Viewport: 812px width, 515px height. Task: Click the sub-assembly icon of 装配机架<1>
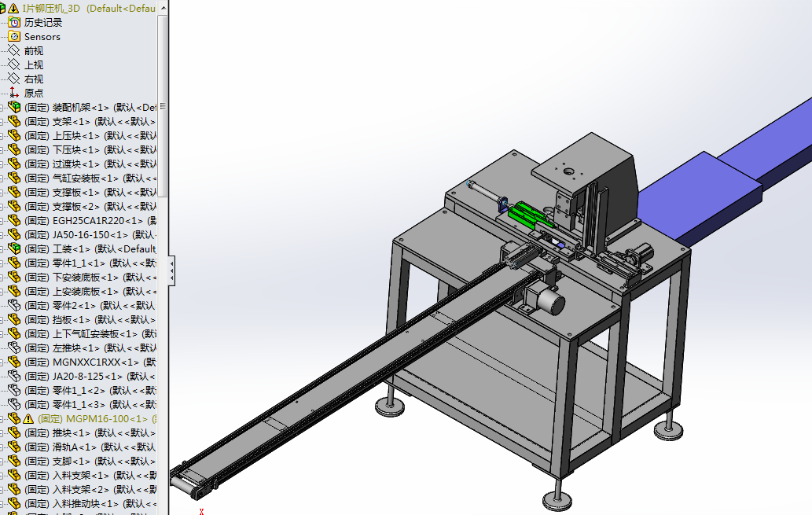coord(14,107)
